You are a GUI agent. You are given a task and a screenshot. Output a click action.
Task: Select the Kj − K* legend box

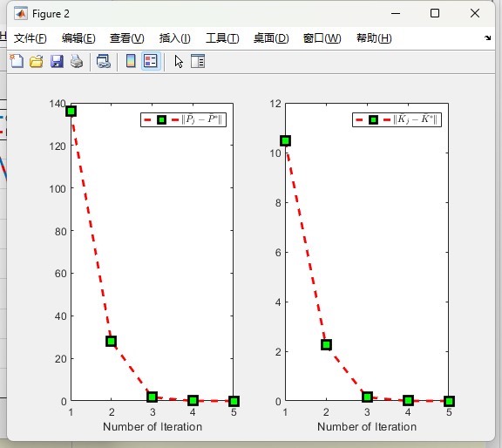397,119
